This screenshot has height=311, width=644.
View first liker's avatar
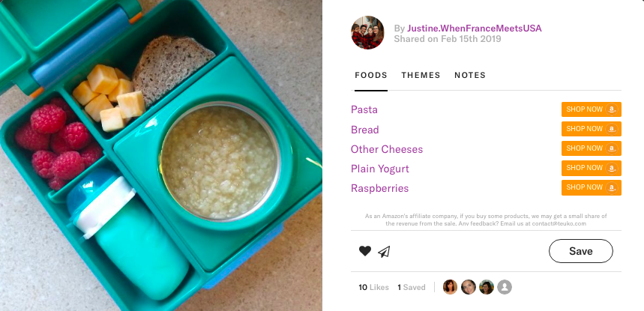(x=450, y=287)
